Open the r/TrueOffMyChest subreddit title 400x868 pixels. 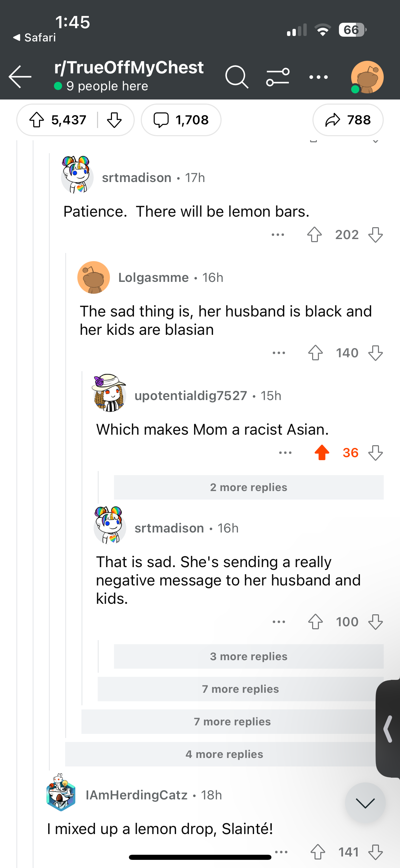[129, 67]
